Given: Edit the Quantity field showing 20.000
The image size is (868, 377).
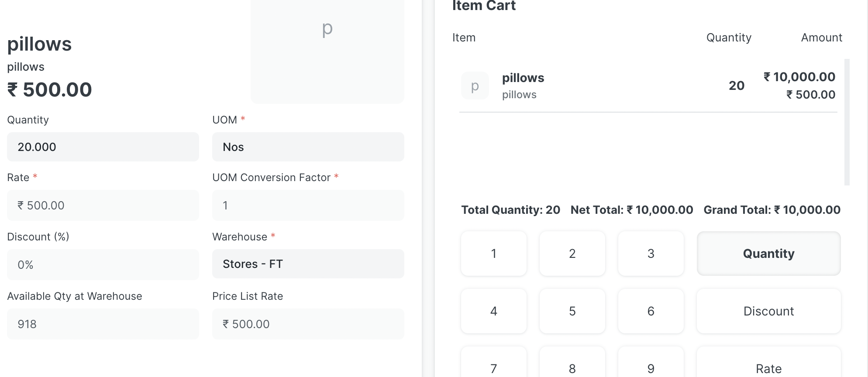Looking at the screenshot, I should (103, 147).
